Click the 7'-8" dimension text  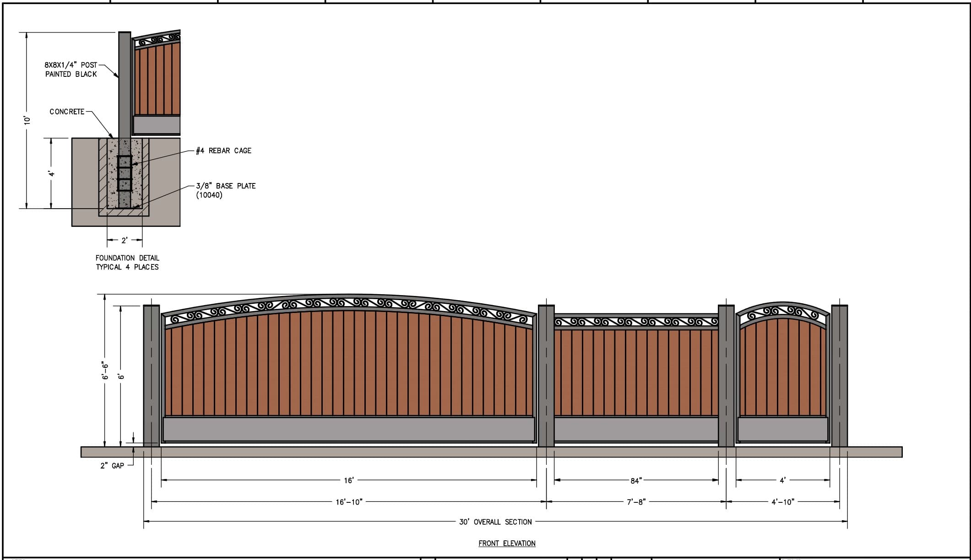[x=636, y=502]
